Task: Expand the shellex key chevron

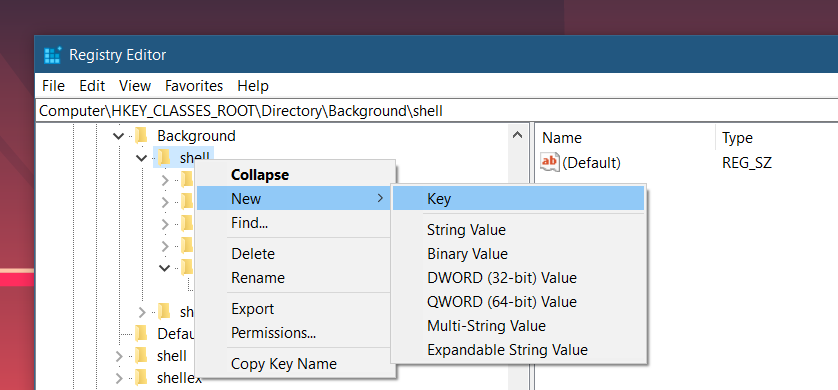Action: click(119, 379)
